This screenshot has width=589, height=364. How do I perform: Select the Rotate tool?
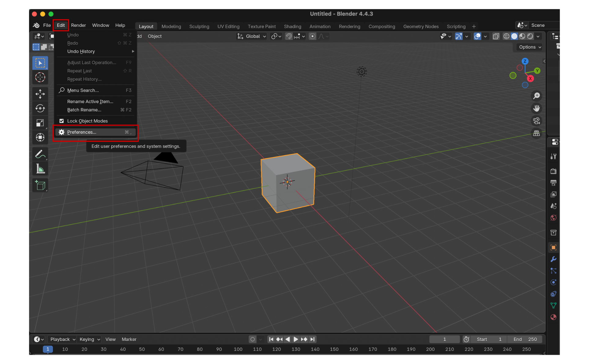[x=40, y=108]
